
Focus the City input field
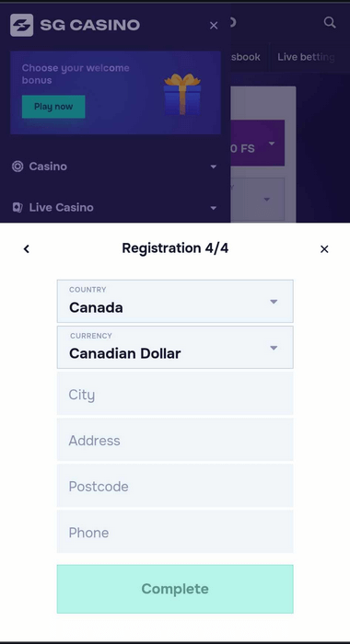coord(175,395)
